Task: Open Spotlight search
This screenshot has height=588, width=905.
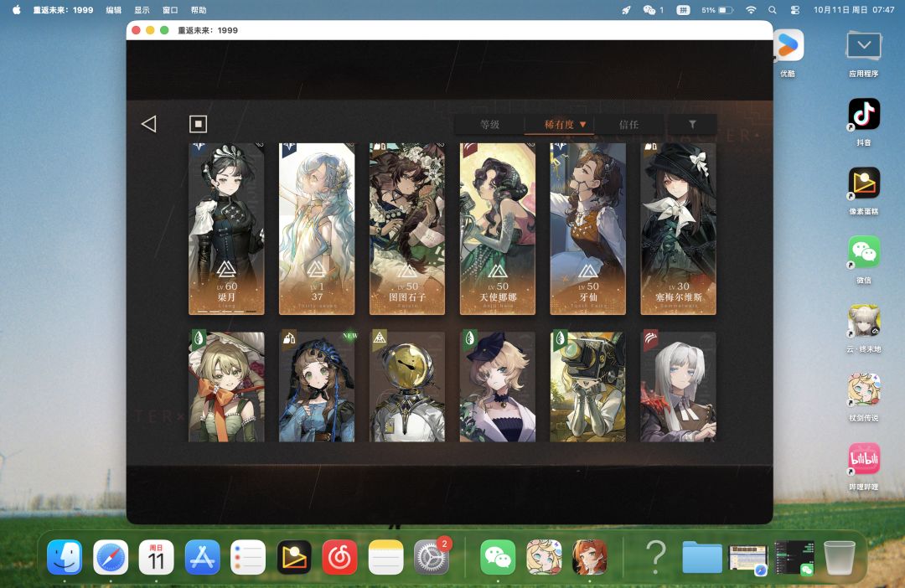Action: click(773, 10)
